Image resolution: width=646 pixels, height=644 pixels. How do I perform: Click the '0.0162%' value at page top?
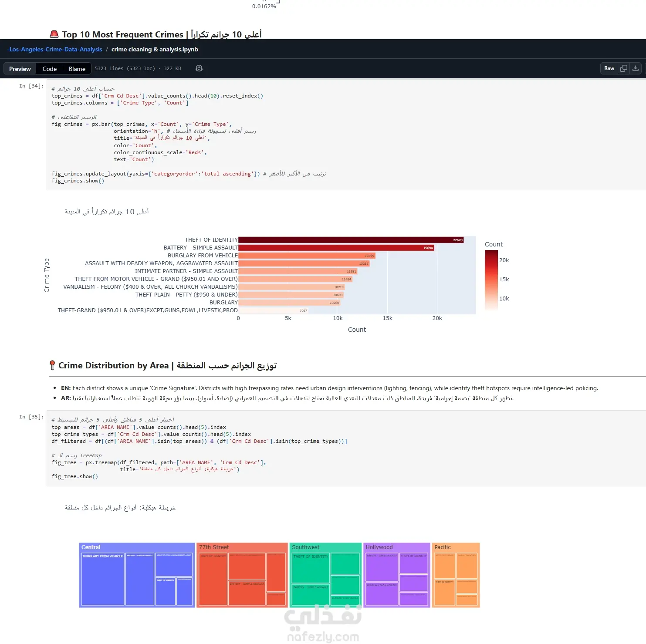(264, 6)
